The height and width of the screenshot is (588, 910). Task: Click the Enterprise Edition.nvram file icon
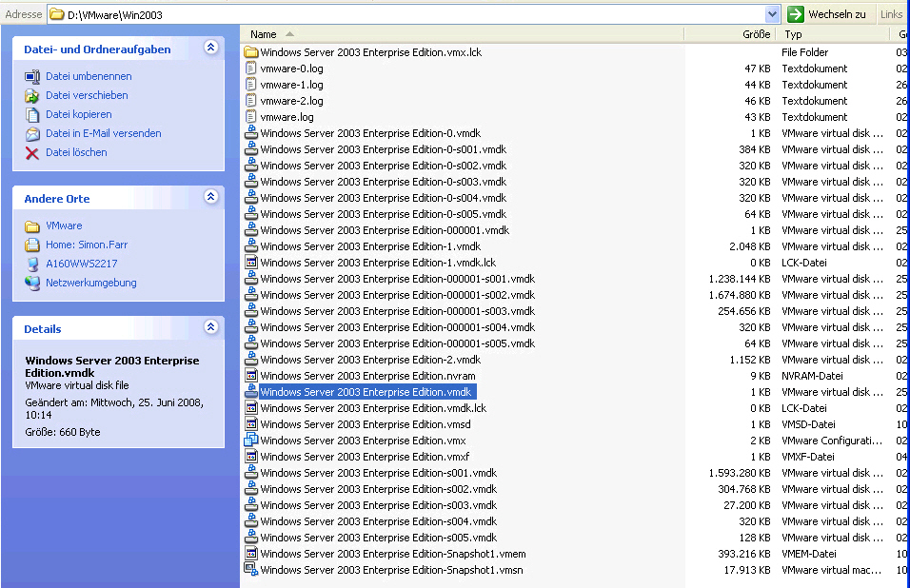click(251, 376)
